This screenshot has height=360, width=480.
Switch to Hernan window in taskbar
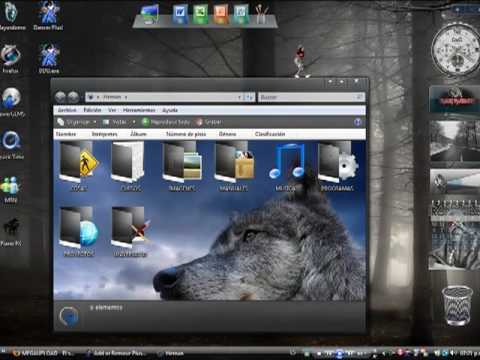point(171,353)
